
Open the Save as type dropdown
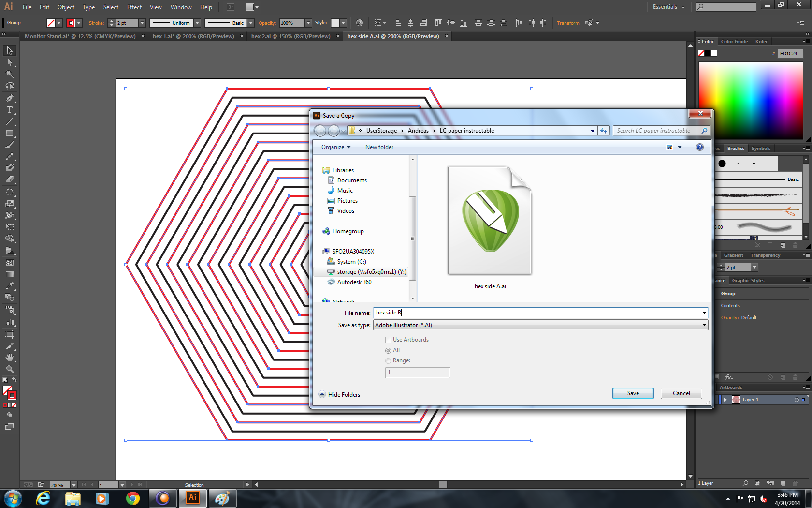(x=704, y=325)
